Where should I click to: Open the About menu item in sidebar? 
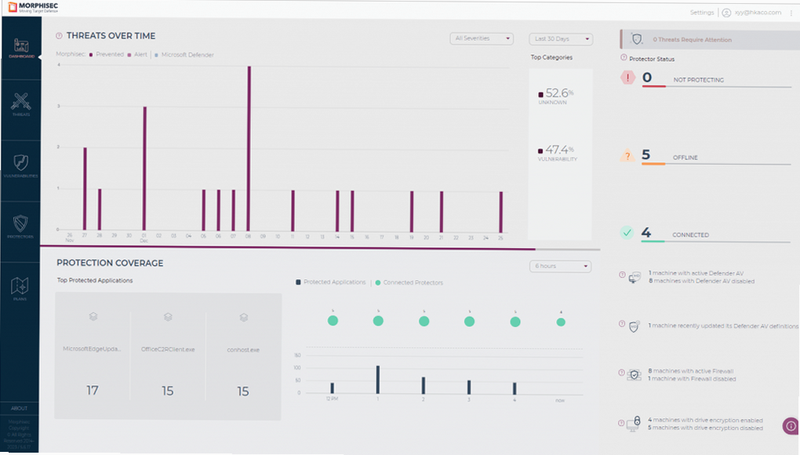coord(19,408)
